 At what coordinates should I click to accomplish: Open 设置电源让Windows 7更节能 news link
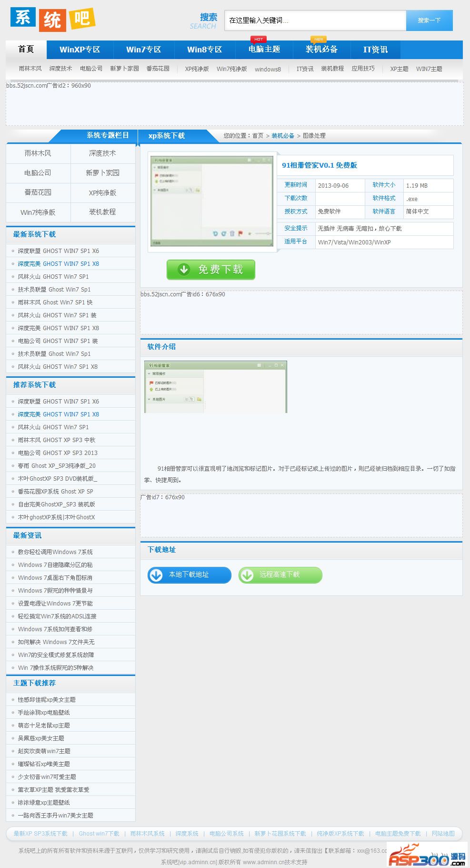[55, 604]
